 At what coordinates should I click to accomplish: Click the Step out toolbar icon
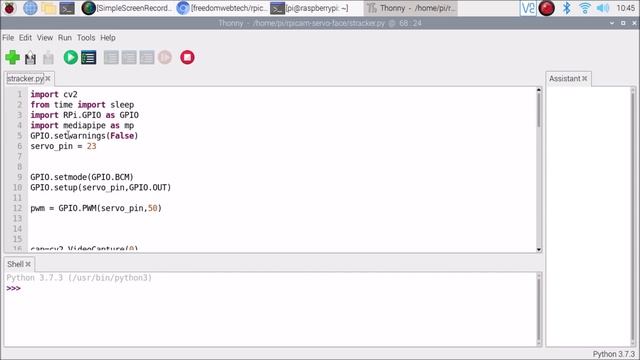click(147, 58)
